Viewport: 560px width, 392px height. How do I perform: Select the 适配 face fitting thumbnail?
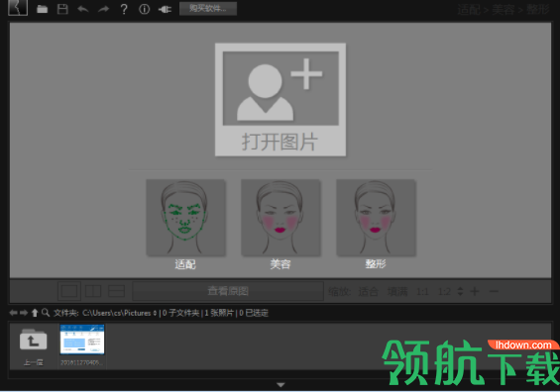[185, 217]
